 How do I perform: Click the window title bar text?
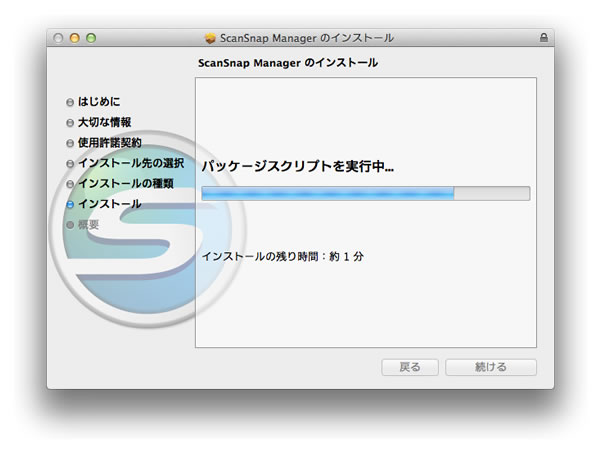click(x=307, y=38)
